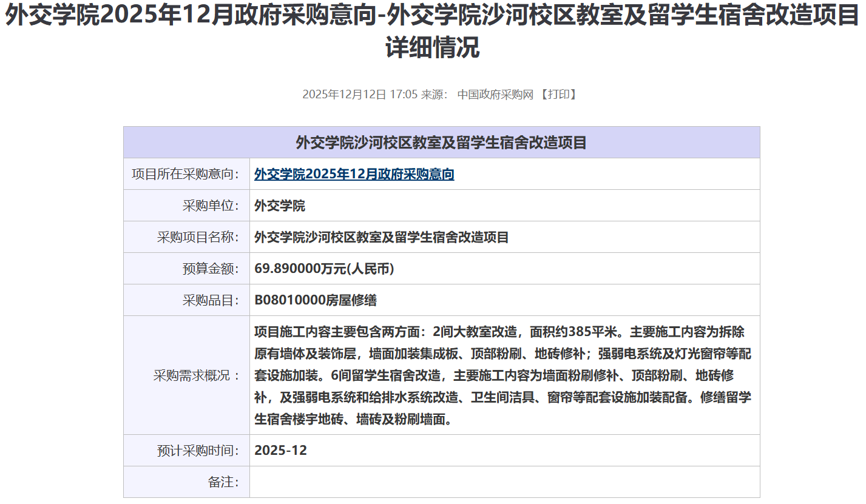
Task: Click the 2025-12 expected purchase time value
Action: coord(280,451)
